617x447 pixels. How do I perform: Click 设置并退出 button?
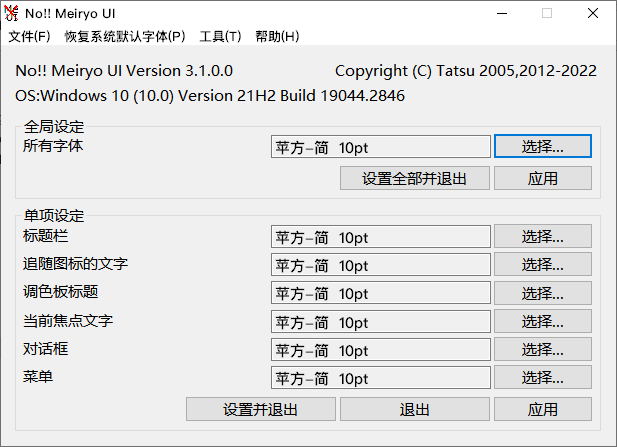(260, 409)
